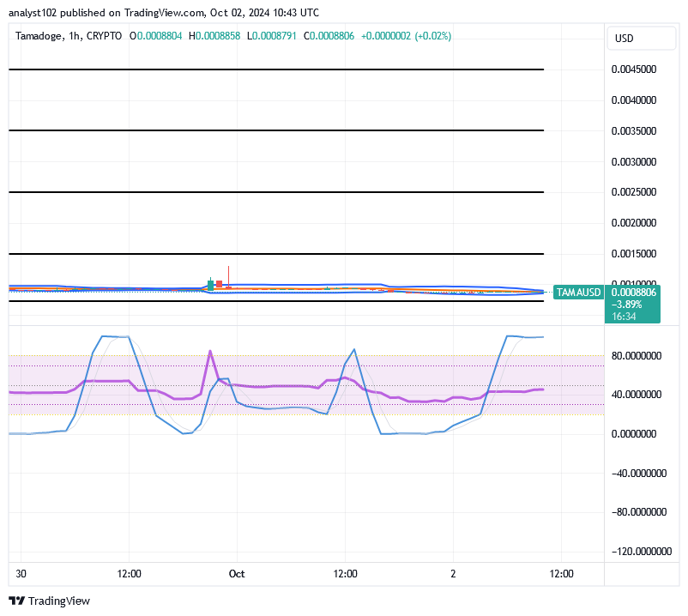Click the 2 date marker on time axis

pos(453,573)
